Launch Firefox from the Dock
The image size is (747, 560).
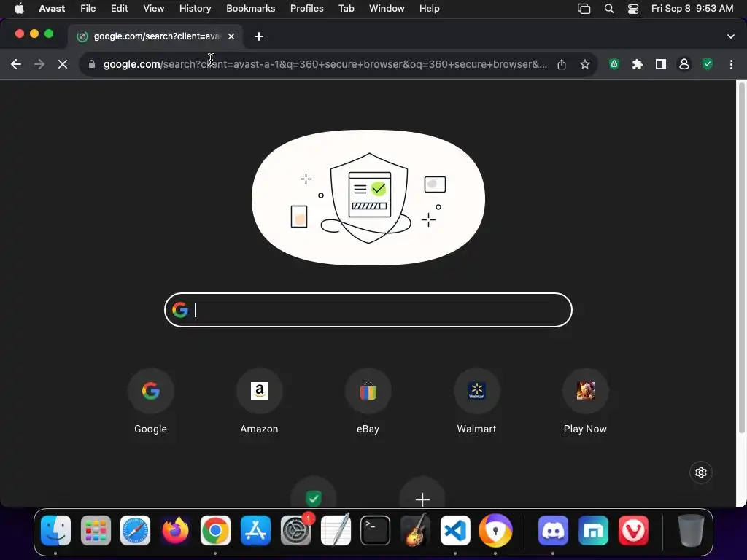(x=175, y=531)
